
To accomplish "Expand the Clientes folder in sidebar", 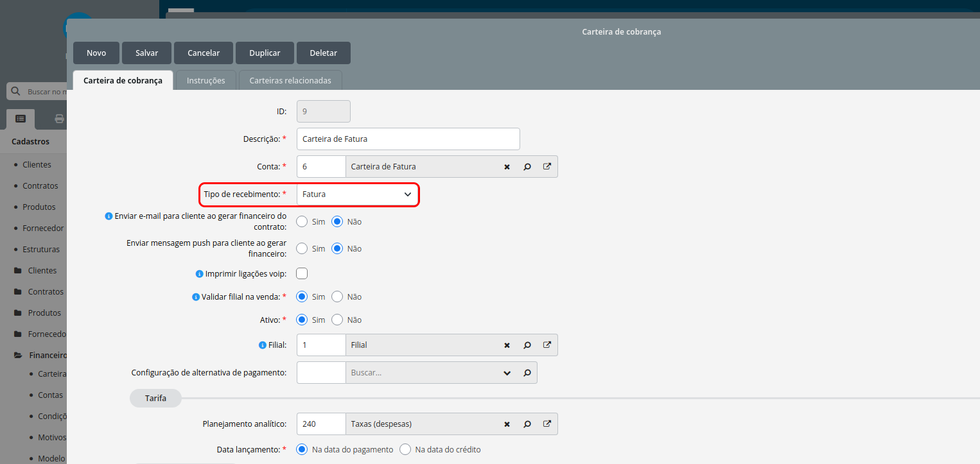I will click(42, 271).
